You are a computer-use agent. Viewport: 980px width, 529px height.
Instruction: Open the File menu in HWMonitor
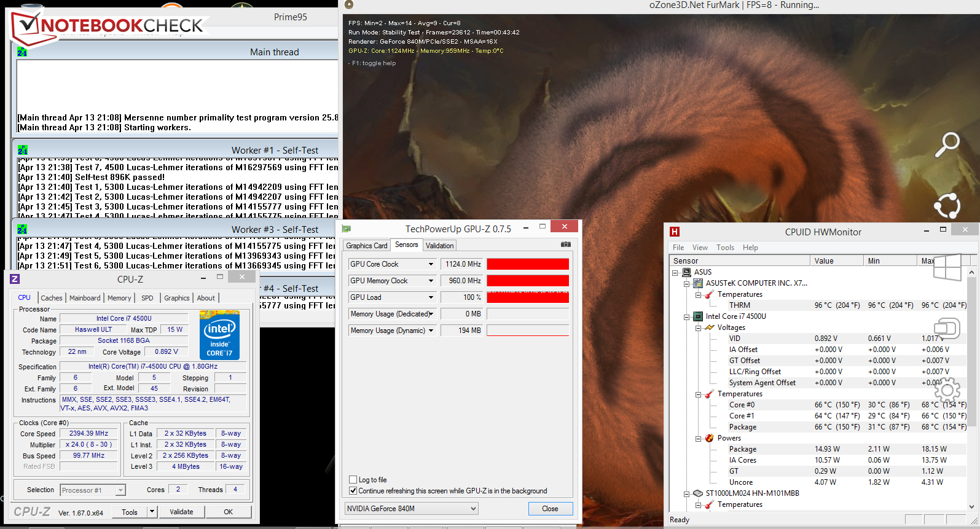678,248
